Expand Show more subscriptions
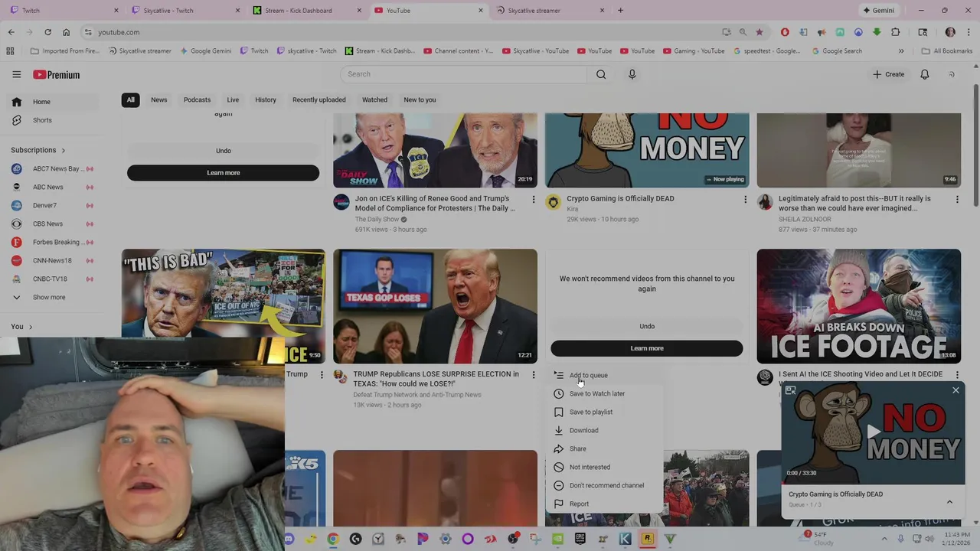 [50, 297]
